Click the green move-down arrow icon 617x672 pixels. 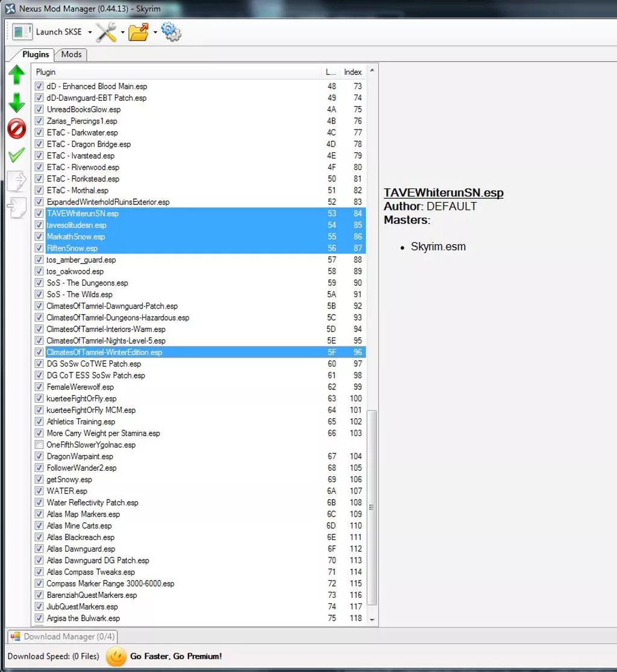click(x=17, y=102)
